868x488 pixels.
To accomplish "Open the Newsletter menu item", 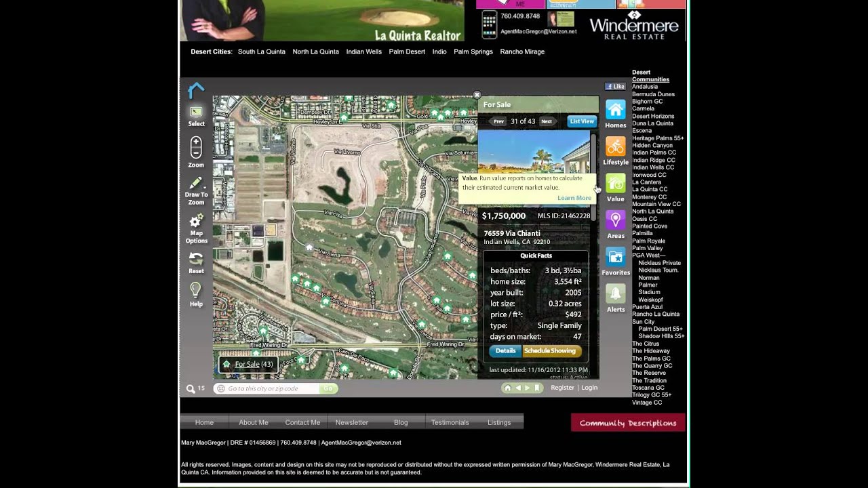I will tap(352, 422).
